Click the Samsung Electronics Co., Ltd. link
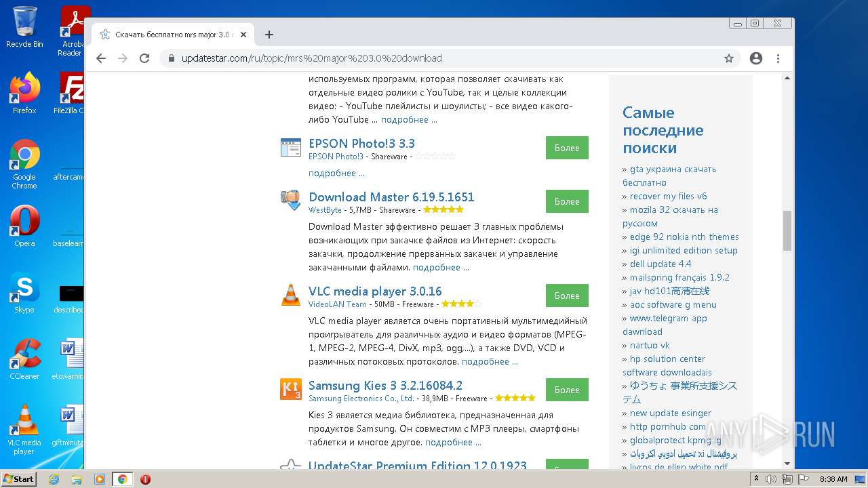Screen dimensions: 868x488 (x=361, y=399)
